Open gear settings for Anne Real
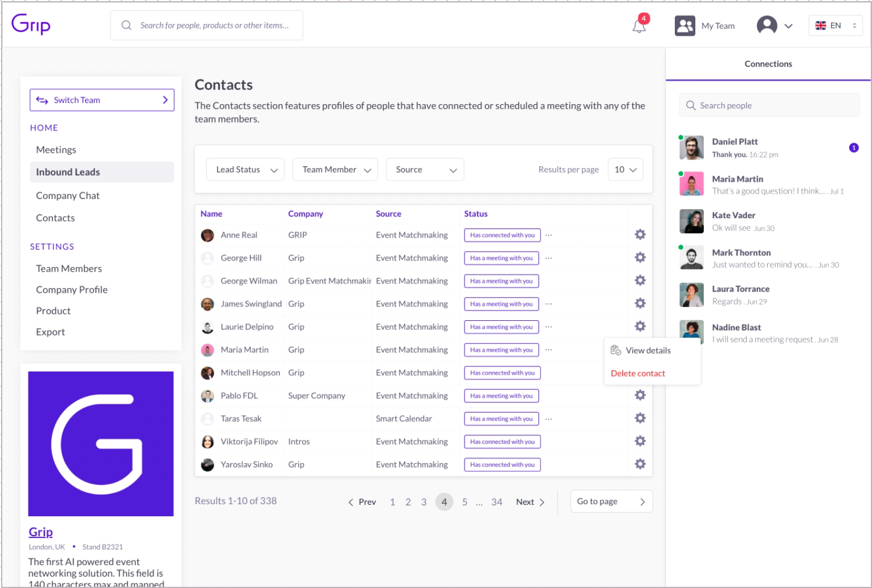The width and height of the screenshot is (872, 588). (x=640, y=235)
